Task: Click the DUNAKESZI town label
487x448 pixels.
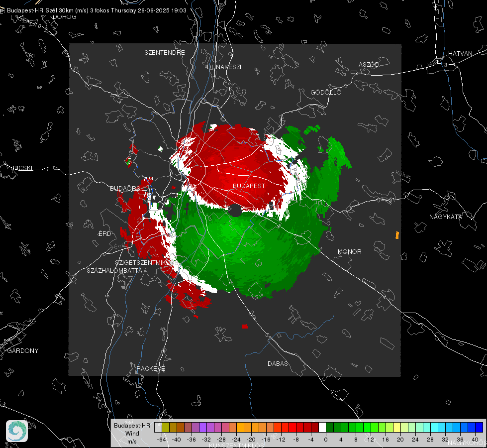Action: (x=224, y=67)
